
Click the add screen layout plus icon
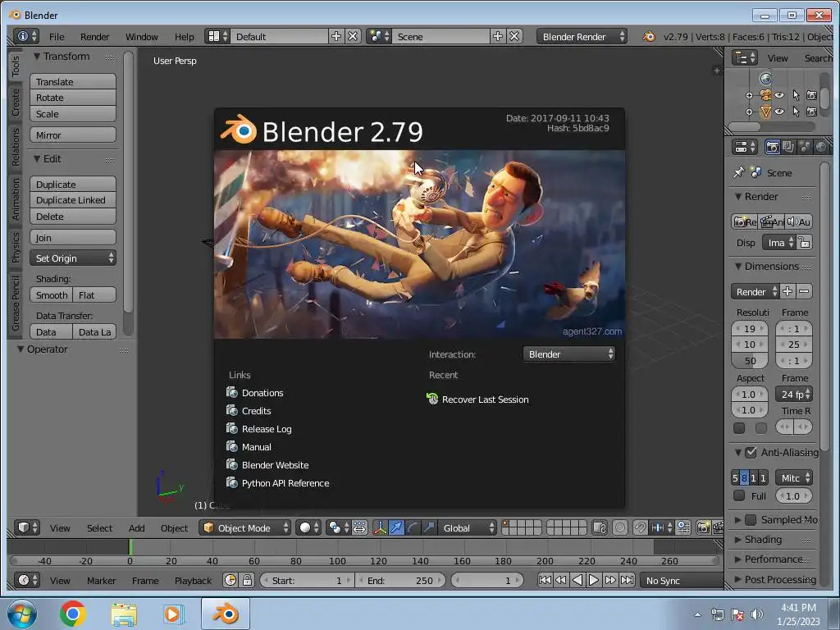tap(336, 36)
